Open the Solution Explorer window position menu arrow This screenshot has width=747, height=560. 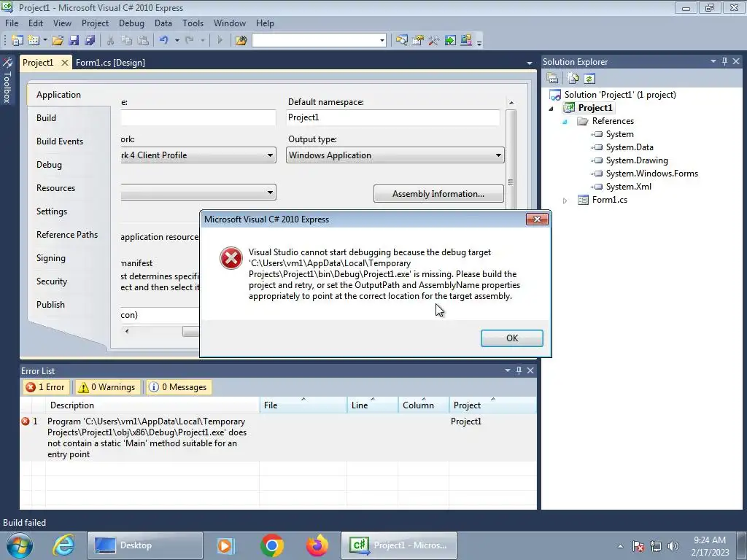pyautogui.click(x=713, y=61)
